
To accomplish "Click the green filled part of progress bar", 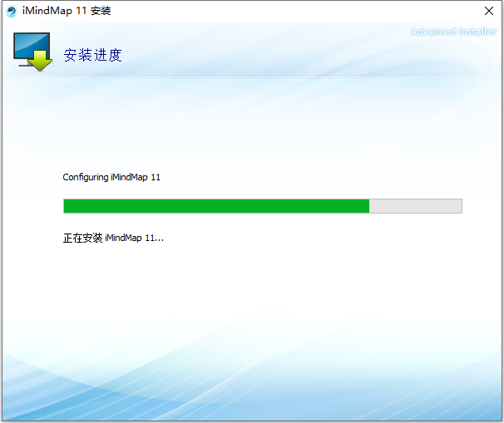I will (216, 206).
